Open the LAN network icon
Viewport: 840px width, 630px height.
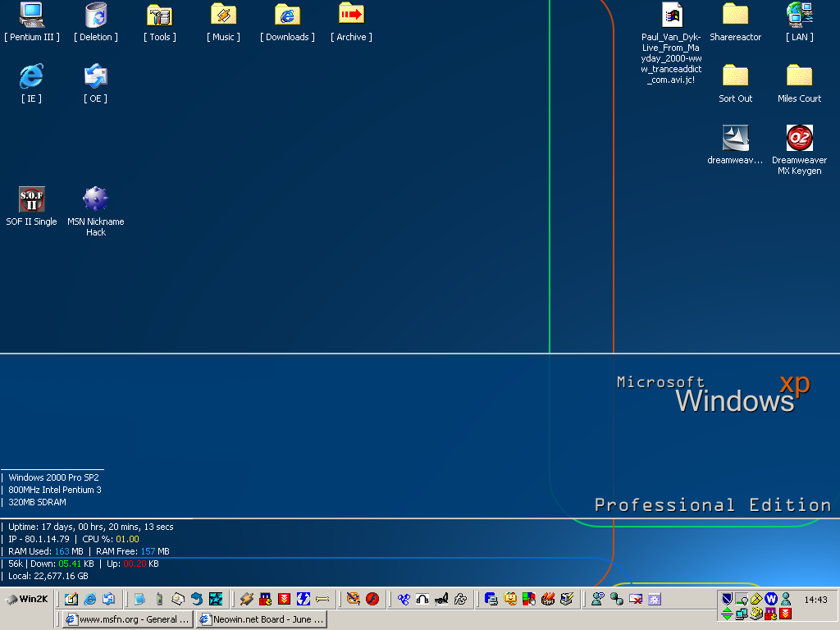coord(800,15)
